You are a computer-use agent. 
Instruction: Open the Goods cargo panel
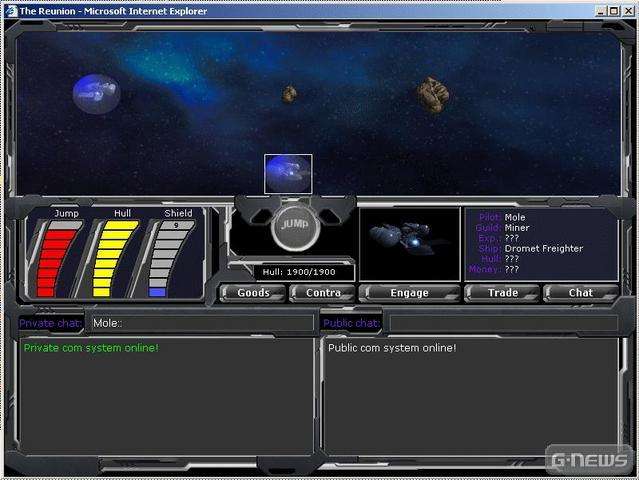point(253,293)
